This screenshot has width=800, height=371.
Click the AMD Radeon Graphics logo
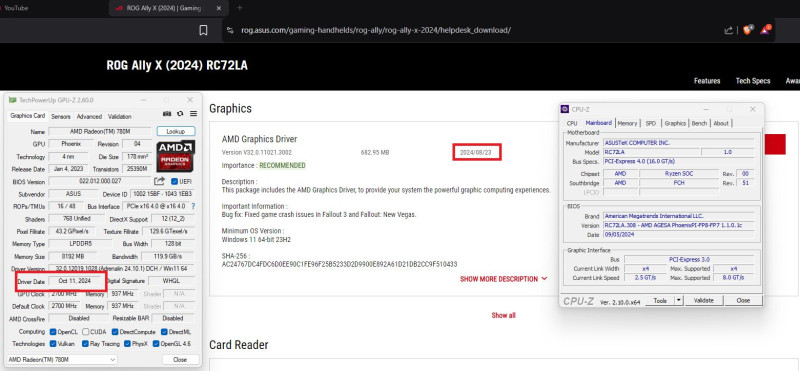pyautogui.click(x=176, y=156)
